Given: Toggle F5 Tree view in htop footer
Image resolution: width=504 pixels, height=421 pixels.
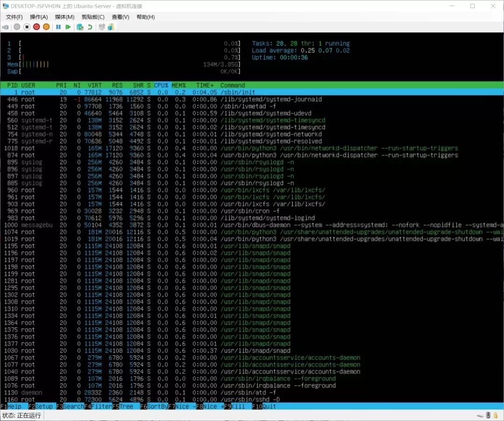Looking at the screenshot, I should point(122,407).
